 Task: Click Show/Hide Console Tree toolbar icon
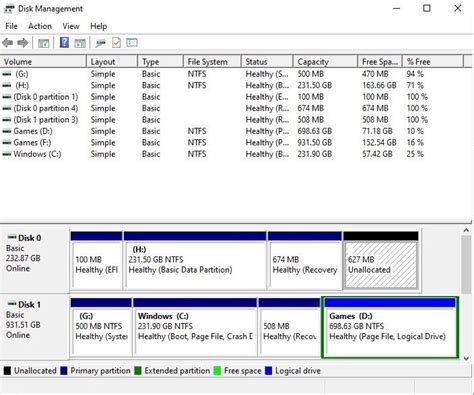pyautogui.click(x=44, y=43)
